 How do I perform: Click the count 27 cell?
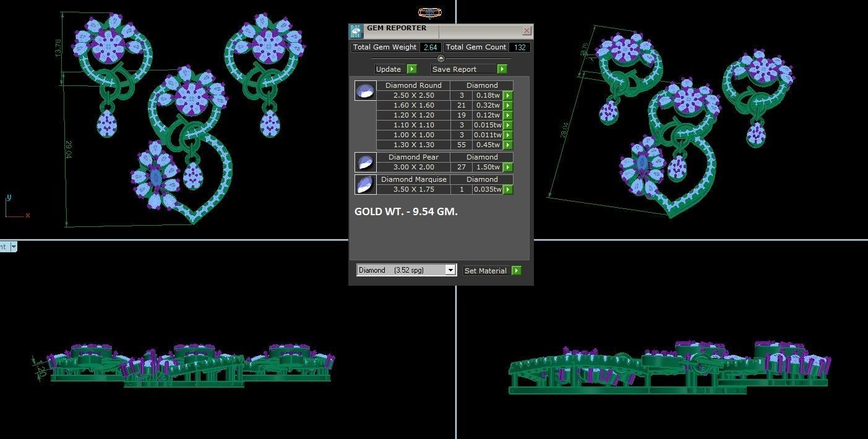tap(462, 167)
